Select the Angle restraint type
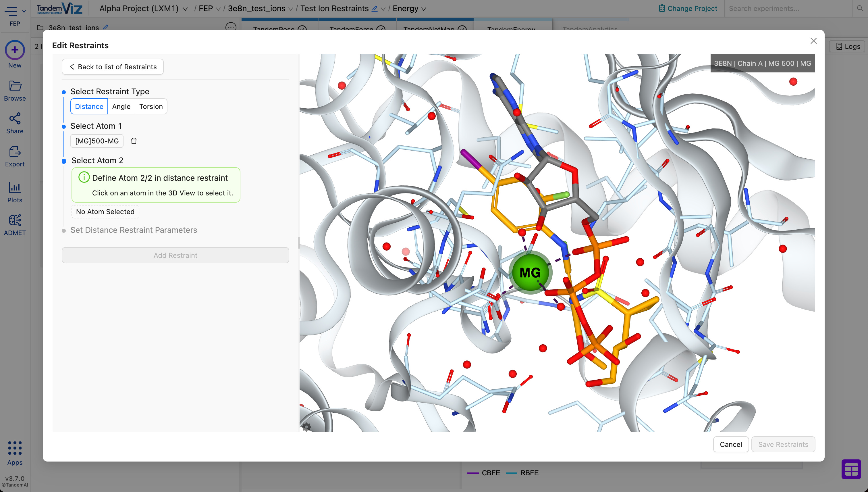868x492 pixels. (121, 106)
